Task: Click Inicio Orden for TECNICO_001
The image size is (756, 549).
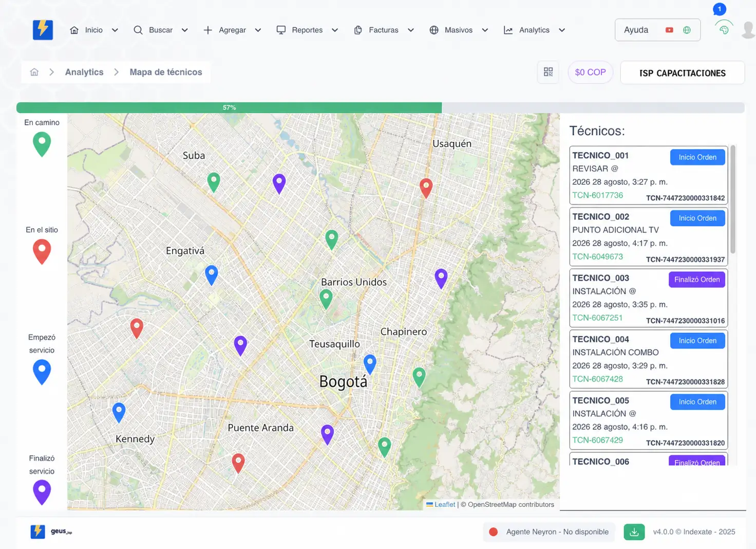Action: (697, 157)
